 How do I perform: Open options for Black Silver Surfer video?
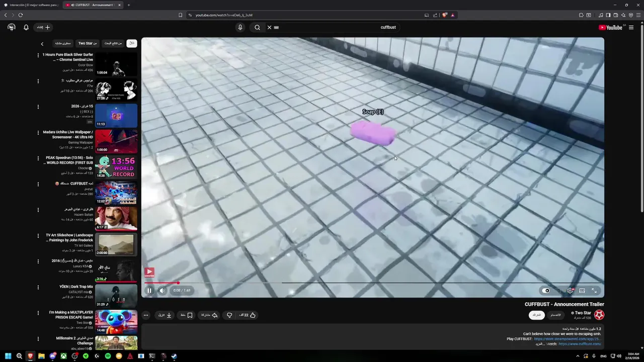[x=38, y=55]
